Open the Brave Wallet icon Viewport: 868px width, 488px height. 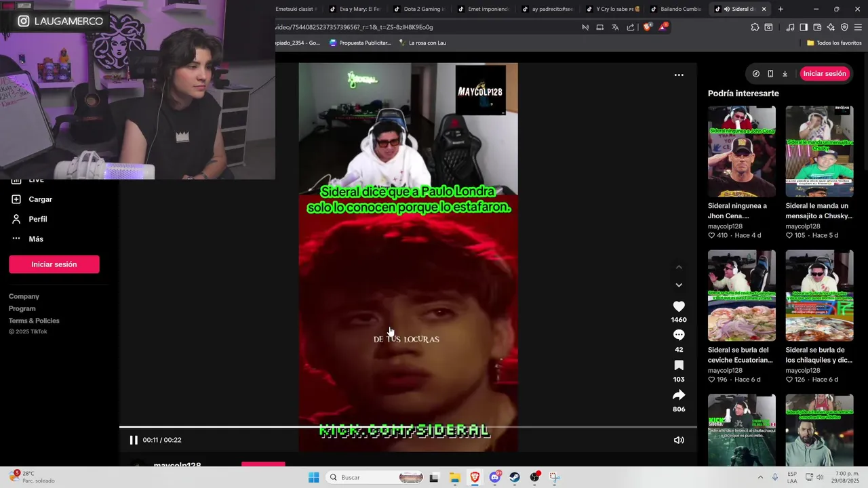[817, 27]
